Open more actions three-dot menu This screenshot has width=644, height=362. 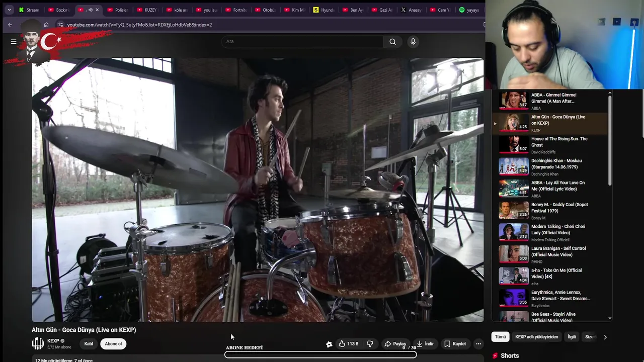(x=478, y=344)
